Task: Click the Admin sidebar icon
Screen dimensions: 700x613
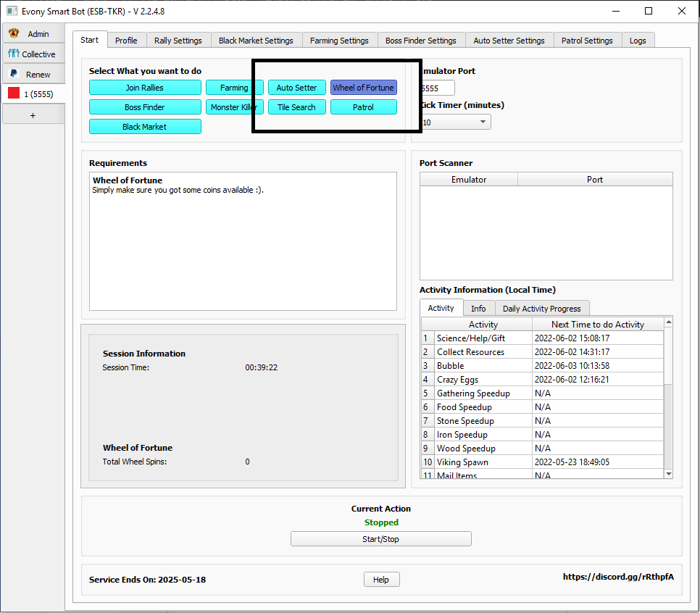Action: click(x=14, y=34)
